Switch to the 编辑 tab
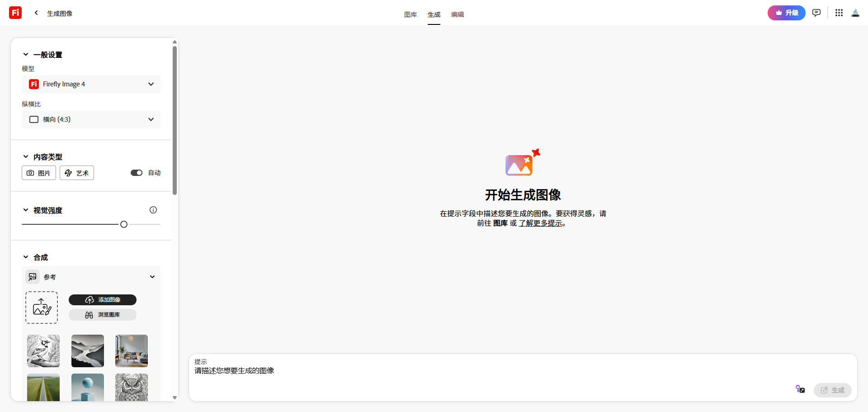Screen dimensions: 868x412 coord(457,14)
